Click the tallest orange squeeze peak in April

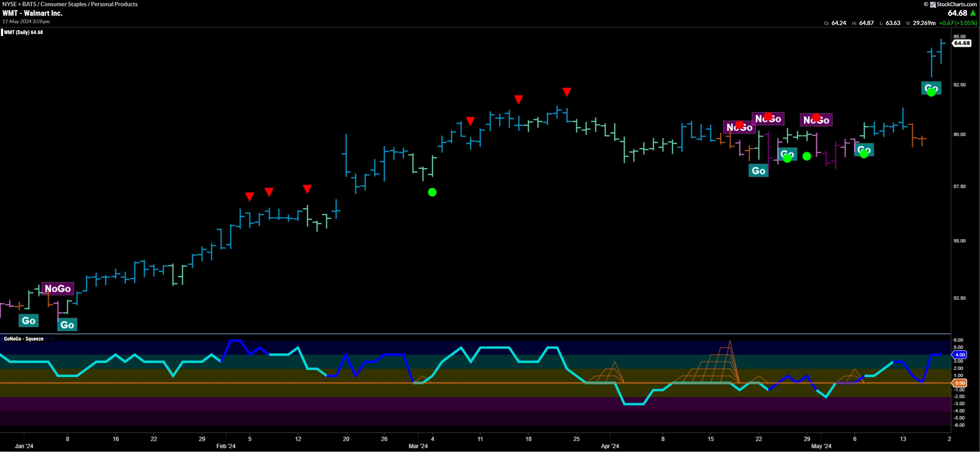[x=730, y=342]
